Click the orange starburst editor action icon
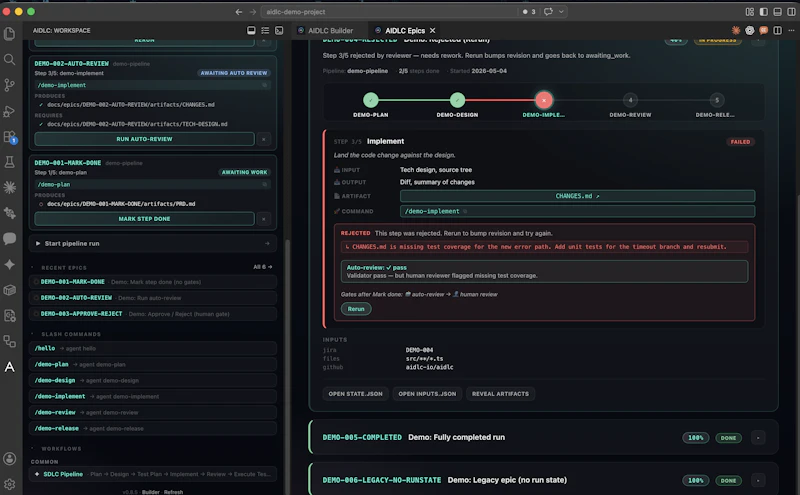 pos(736,31)
